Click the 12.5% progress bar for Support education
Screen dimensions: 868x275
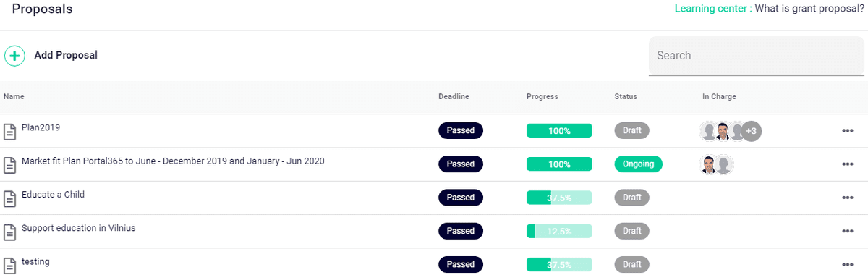coord(559,231)
